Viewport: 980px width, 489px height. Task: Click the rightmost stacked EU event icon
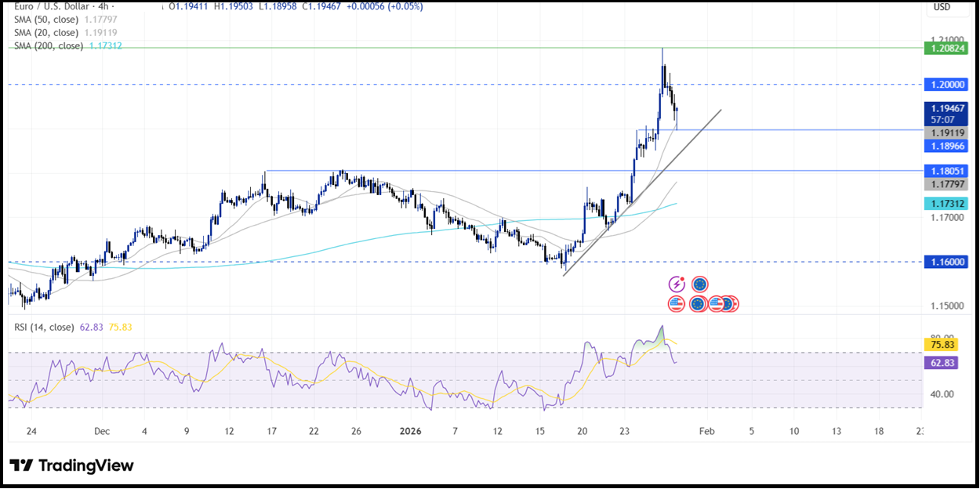731,303
